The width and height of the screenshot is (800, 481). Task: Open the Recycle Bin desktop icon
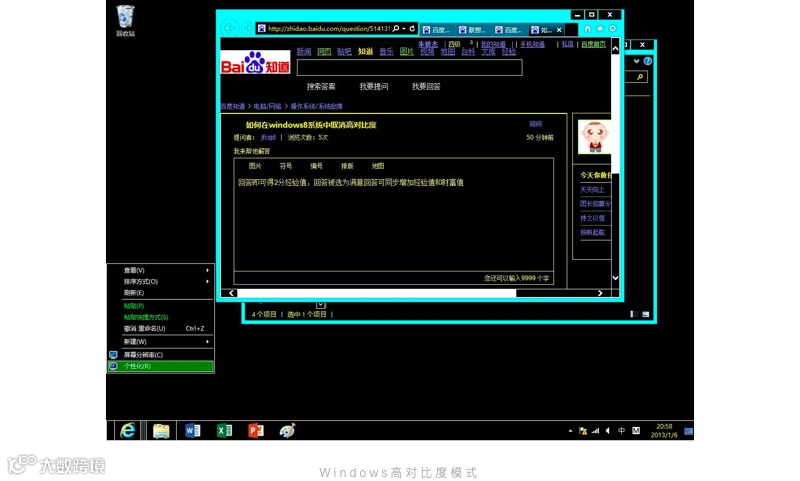(126, 20)
